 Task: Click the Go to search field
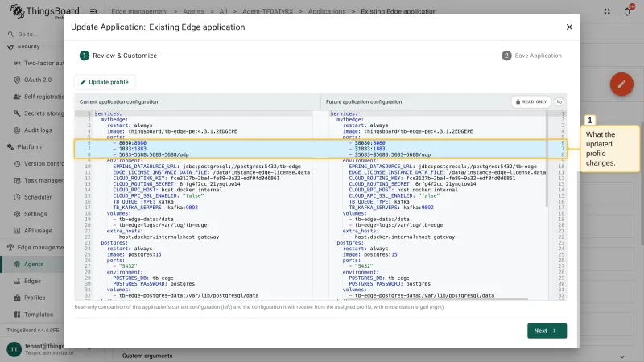[x=35, y=34]
